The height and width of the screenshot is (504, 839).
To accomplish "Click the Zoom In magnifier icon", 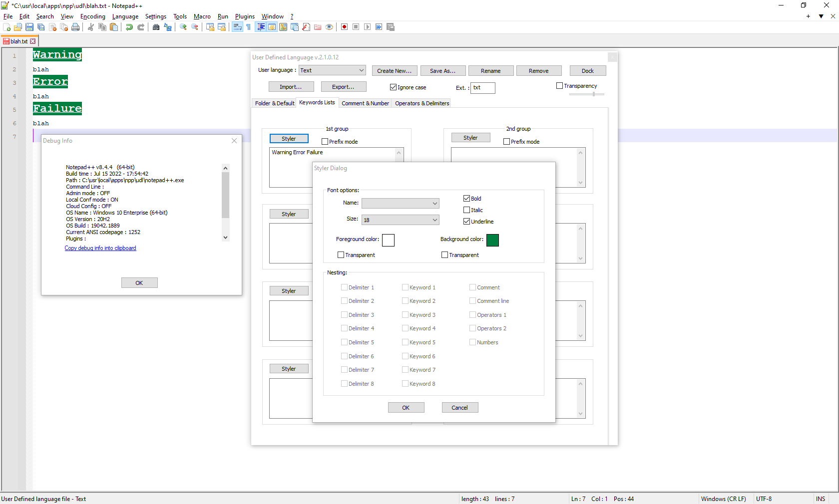I will [x=183, y=27].
